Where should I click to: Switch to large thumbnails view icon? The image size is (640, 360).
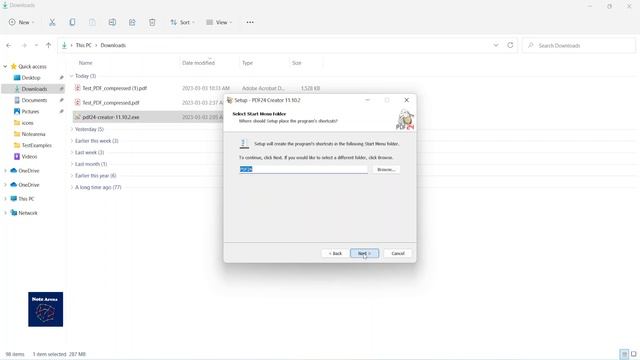pos(633,354)
